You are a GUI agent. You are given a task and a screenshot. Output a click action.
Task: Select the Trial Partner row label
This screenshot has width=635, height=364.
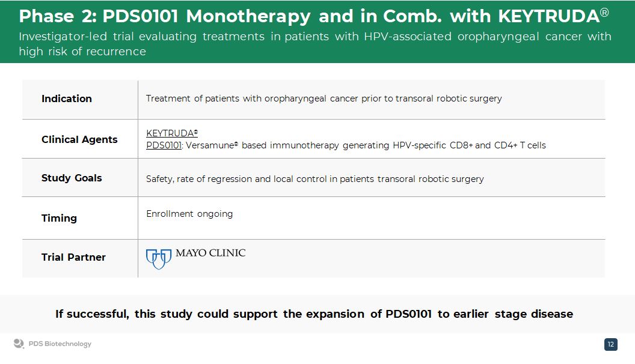pyautogui.click(x=73, y=257)
